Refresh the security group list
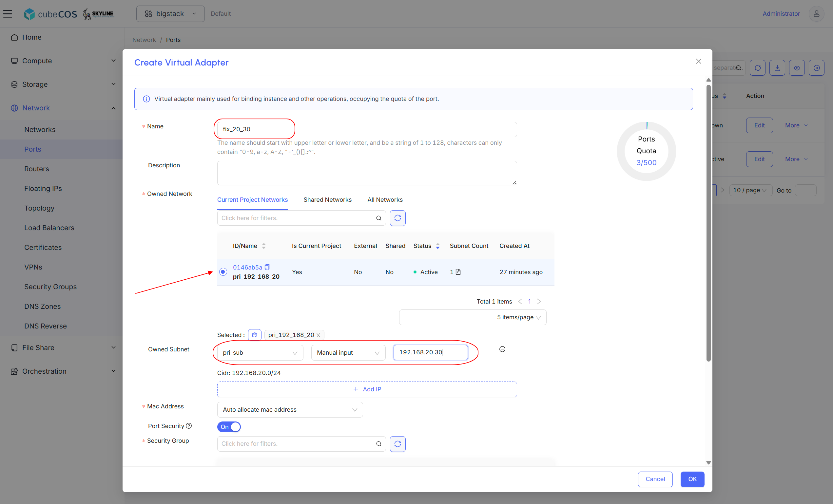The image size is (833, 504). [x=397, y=443]
